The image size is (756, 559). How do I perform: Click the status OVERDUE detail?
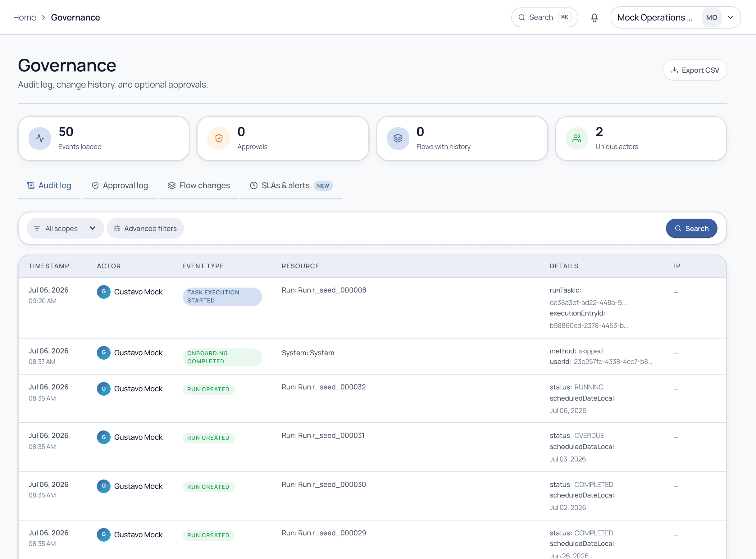tap(577, 435)
